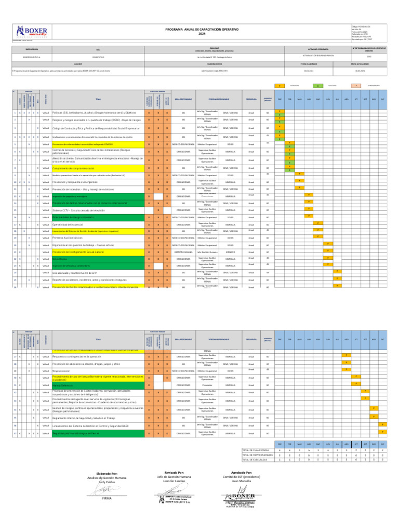Click the green 'E' executed legend swatch
This screenshot has width=399, height=532.
point(317,86)
